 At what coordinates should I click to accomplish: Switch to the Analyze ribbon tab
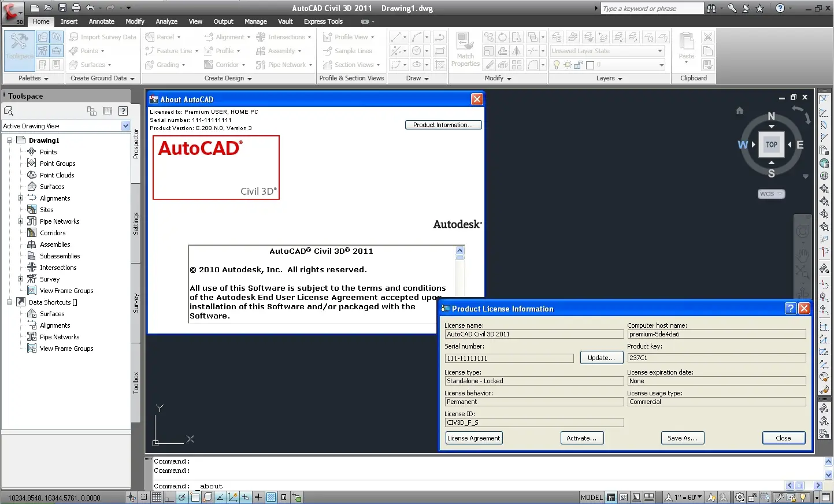pos(166,21)
